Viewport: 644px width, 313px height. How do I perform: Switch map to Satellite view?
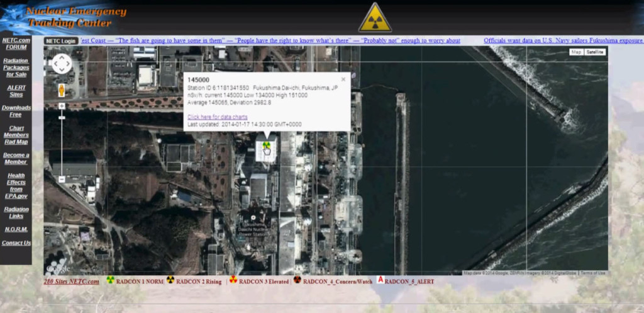click(595, 52)
